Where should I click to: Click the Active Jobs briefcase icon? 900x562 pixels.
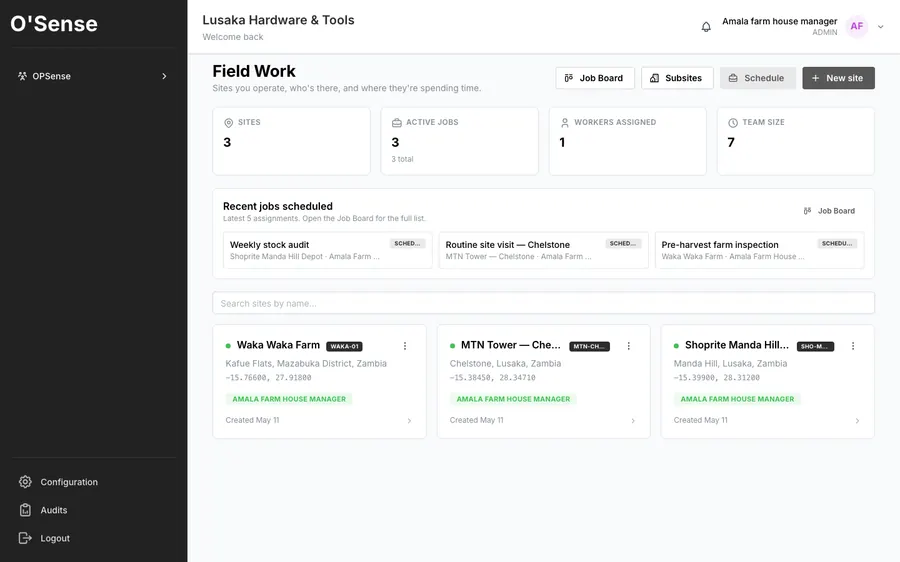click(x=397, y=123)
